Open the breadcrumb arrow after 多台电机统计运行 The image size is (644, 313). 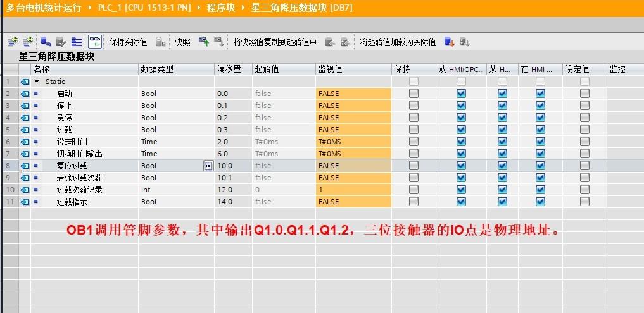coord(90,8)
